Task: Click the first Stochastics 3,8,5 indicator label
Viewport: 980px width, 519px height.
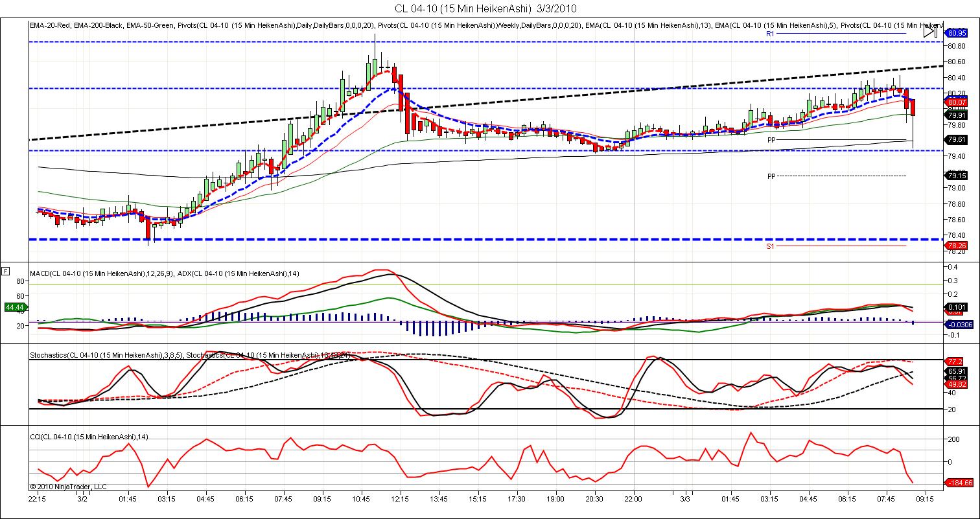Action: point(106,355)
